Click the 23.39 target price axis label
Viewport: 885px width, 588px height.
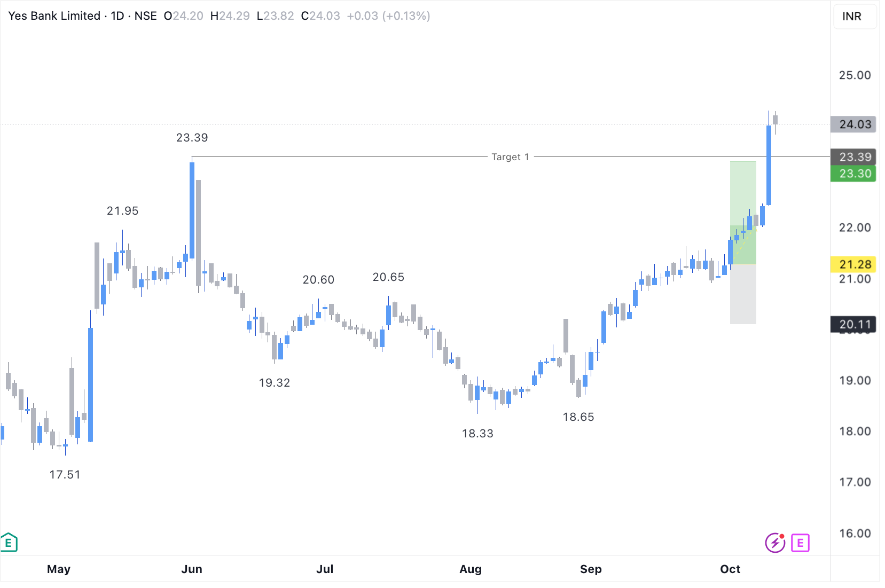pos(855,157)
